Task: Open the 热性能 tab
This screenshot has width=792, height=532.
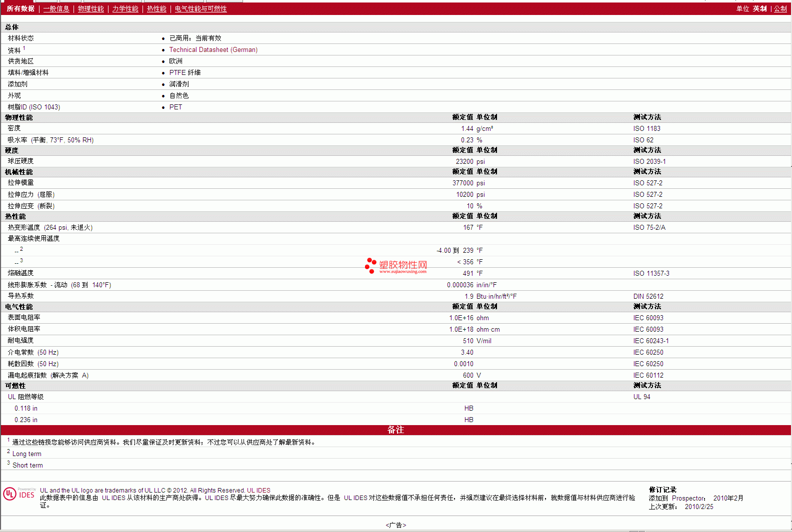Action: [x=156, y=9]
